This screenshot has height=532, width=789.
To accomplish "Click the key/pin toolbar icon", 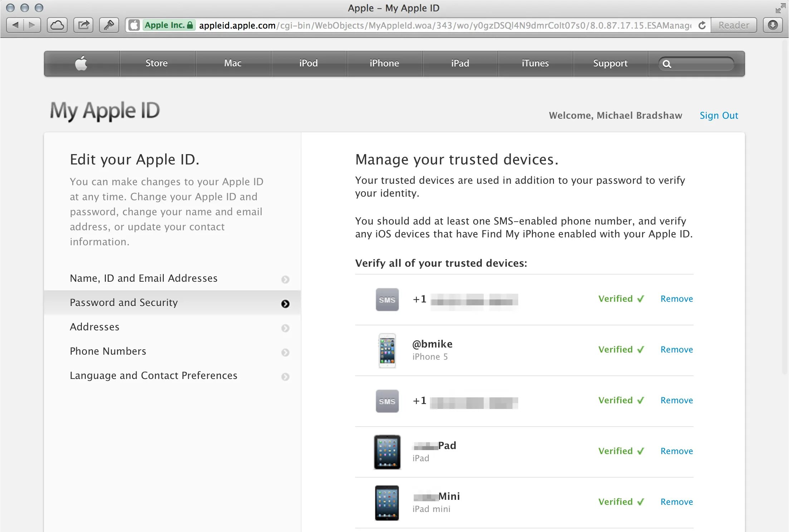I will click(x=109, y=25).
